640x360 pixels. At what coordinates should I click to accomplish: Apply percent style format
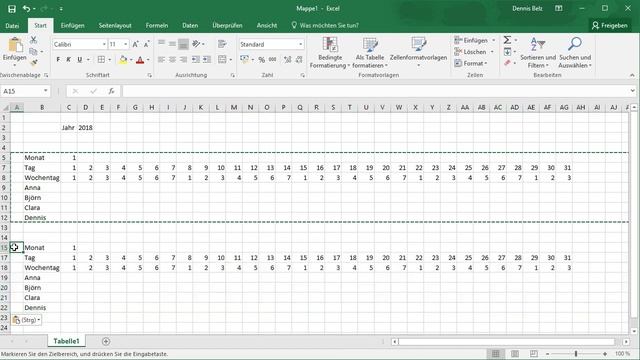point(262,60)
